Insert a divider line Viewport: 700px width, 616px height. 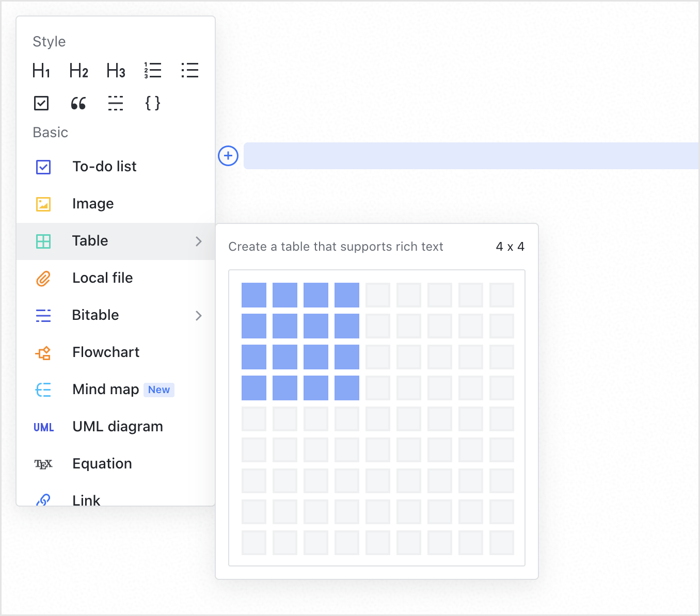[x=115, y=103]
